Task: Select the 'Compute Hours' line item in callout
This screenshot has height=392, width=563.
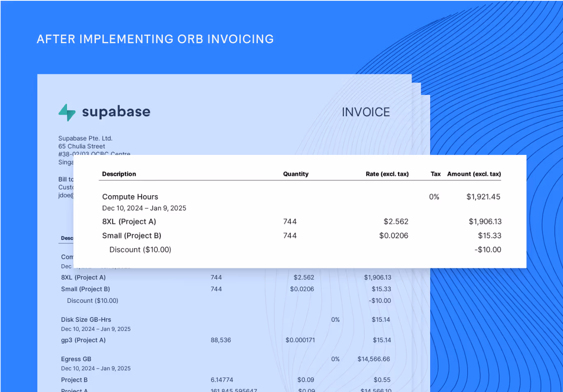Action: 130,197
